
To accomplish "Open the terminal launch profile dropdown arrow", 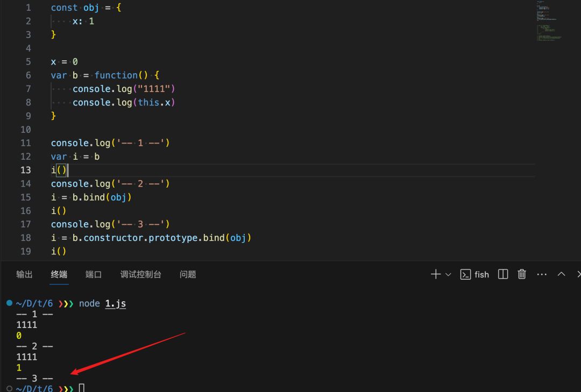I will [x=448, y=274].
